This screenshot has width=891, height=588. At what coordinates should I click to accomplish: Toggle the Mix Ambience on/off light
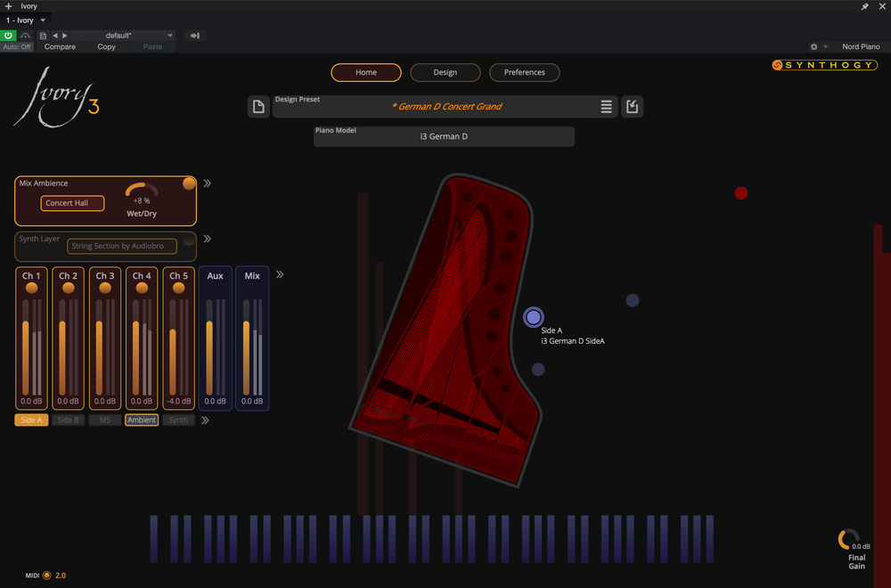click(x=189, y=184)
